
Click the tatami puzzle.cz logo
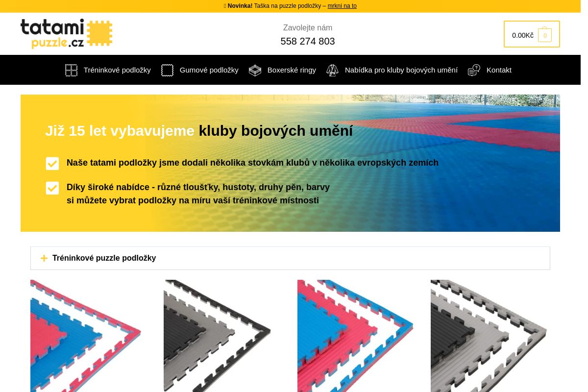[x=66, y=34]
